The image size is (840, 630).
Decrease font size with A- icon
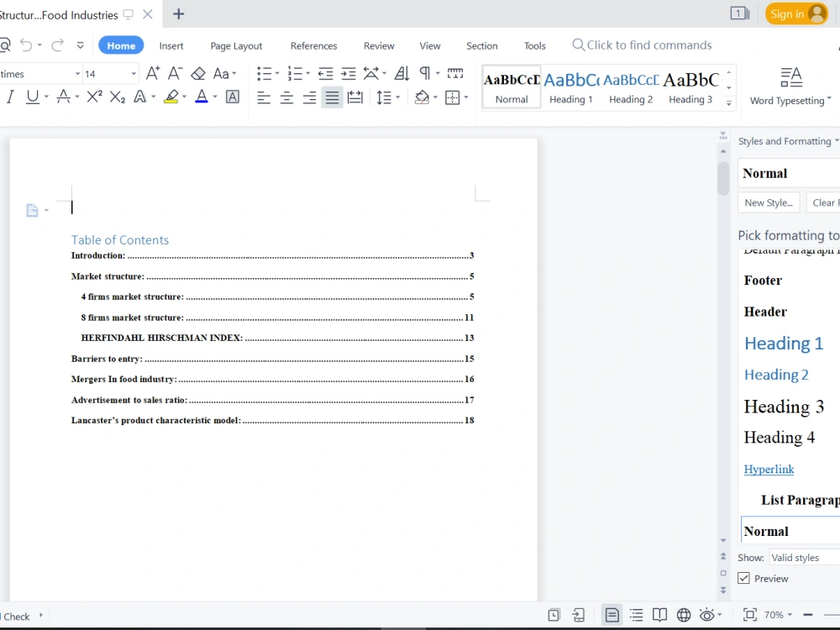coord(176,73)
